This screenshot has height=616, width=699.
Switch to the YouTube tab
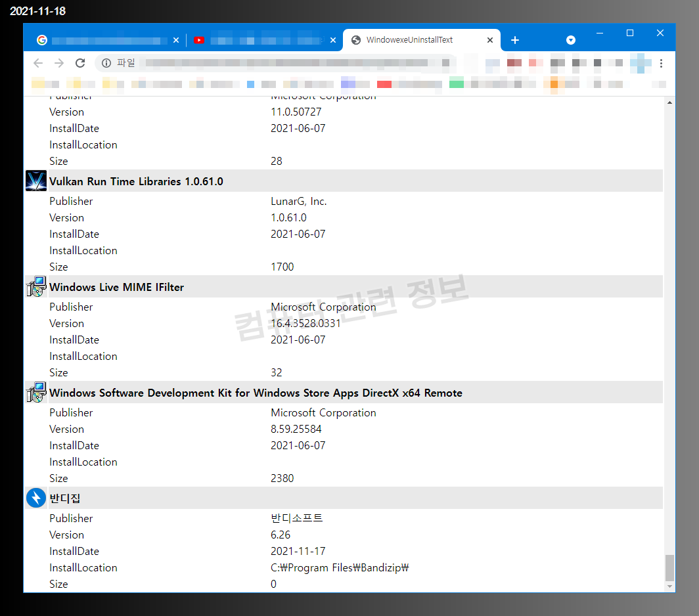tap(265, 40)
